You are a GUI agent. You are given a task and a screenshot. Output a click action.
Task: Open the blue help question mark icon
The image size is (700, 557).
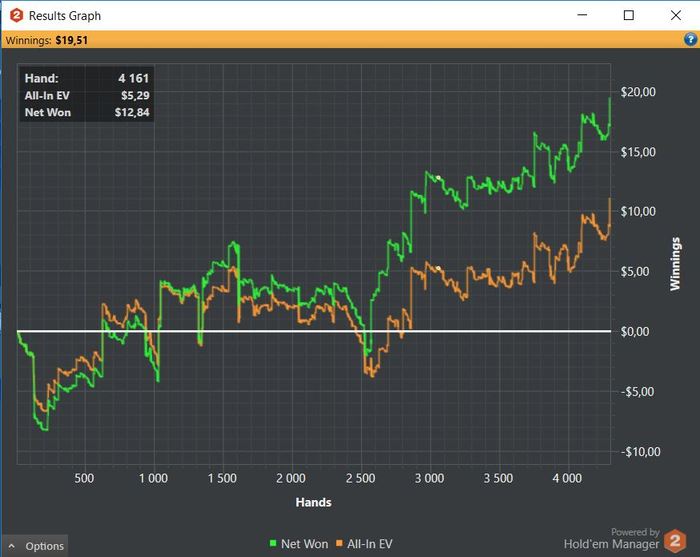pos(690,40)
